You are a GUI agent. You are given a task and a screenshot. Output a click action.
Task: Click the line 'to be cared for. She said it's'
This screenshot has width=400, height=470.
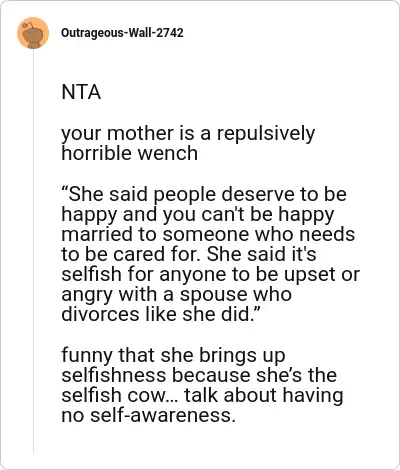click(189, 254)
